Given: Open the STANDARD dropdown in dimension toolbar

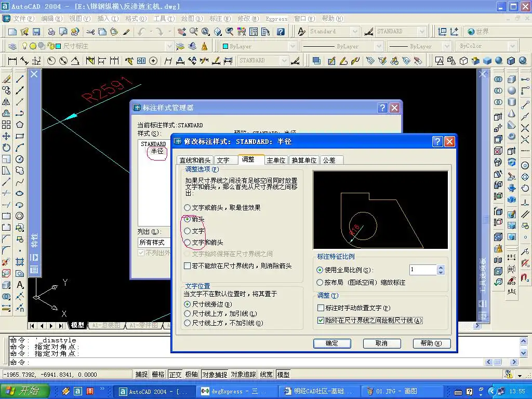Looking at the screenshot, I should click(x=284, y=61).
